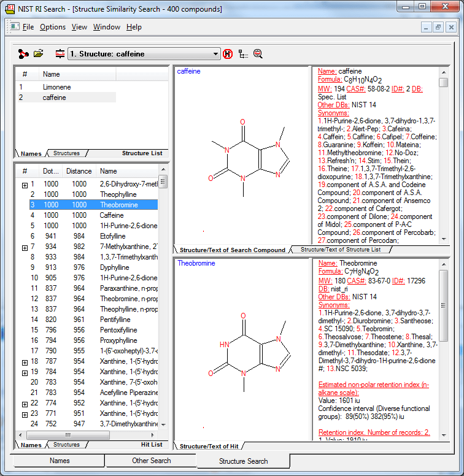464x476 pixels.
Task: Click the Theobromine CAS# link
Action: pos(357,281)
